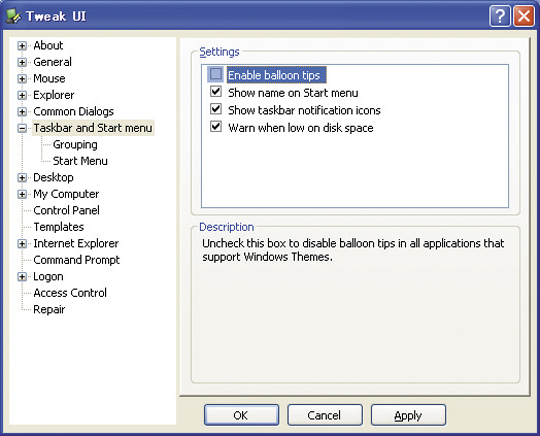Expand the Common Dialogs node
Viewport: 540px width, 436px height.
(x=22, y=112)
